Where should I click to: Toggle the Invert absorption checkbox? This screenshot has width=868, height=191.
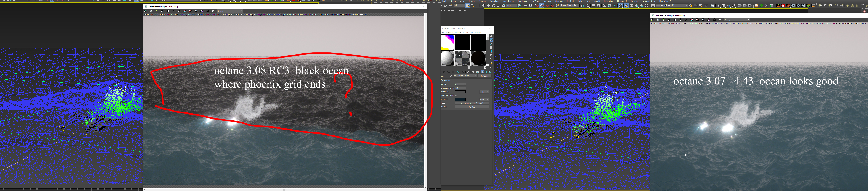[456, 95]
